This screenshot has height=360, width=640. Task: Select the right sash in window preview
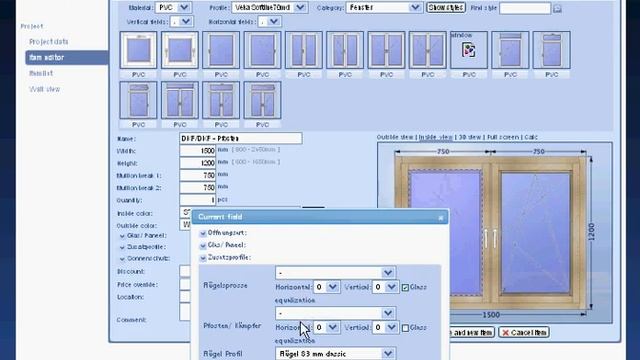pos(536,233)
